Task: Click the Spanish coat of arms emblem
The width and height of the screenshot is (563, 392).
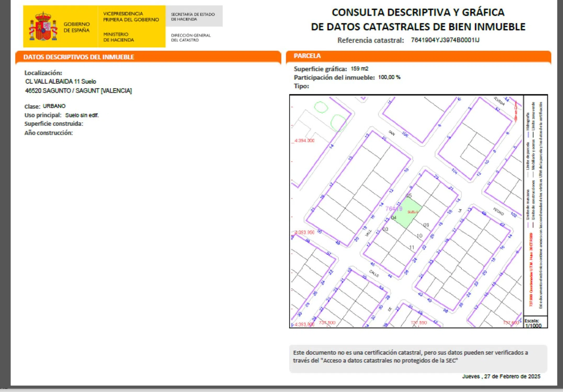Action: click(x=43, y=27)
